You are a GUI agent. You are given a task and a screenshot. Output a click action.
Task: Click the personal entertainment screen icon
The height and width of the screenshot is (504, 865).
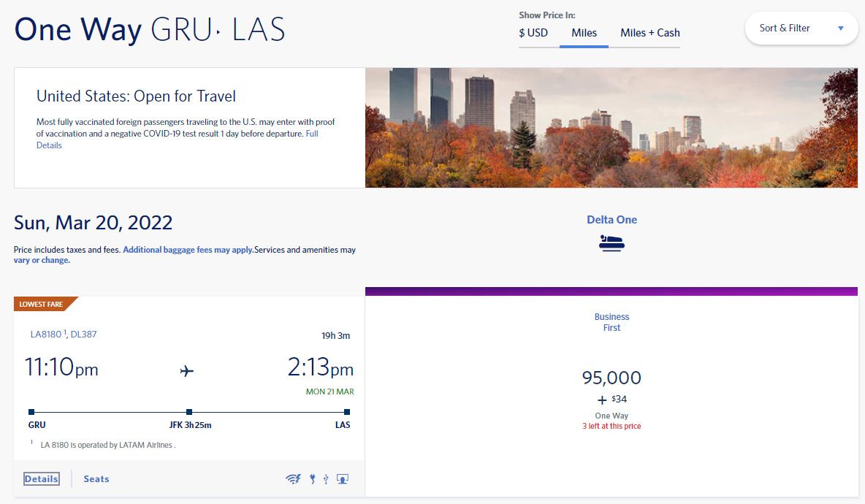[x=343, y=478]
